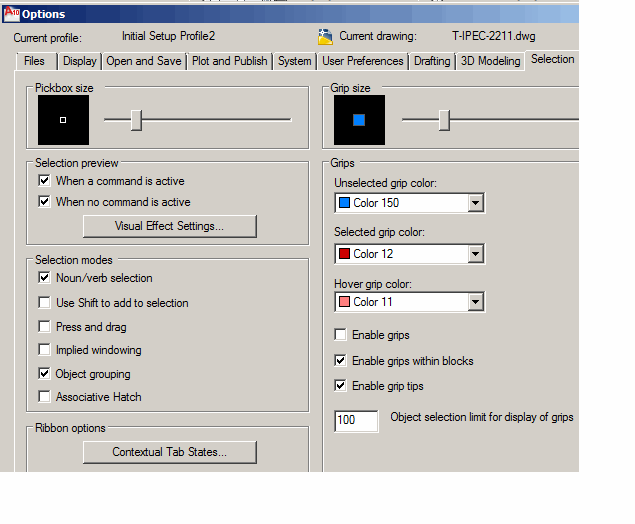Click the Contextual Tab States button
Screen dimensions: 635x524
coord(170,452)
